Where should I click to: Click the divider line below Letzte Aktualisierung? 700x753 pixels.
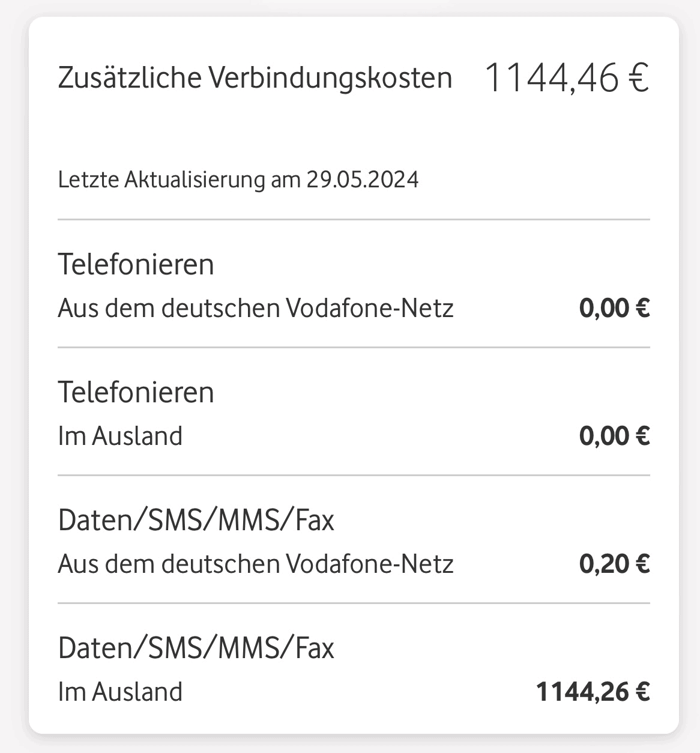click(354, 220)
